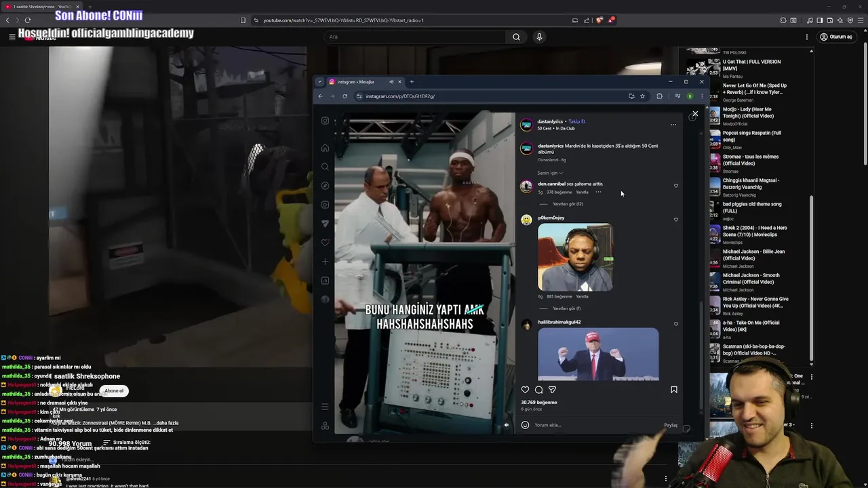
Task: Open the browser menu of the Instagram window
Action: coord(702,96)
